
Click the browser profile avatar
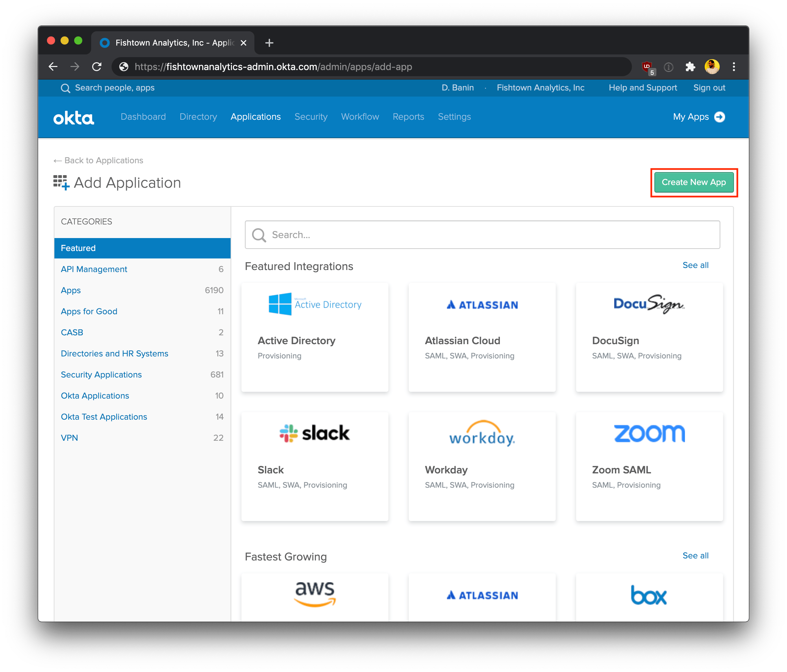point(712,66)
